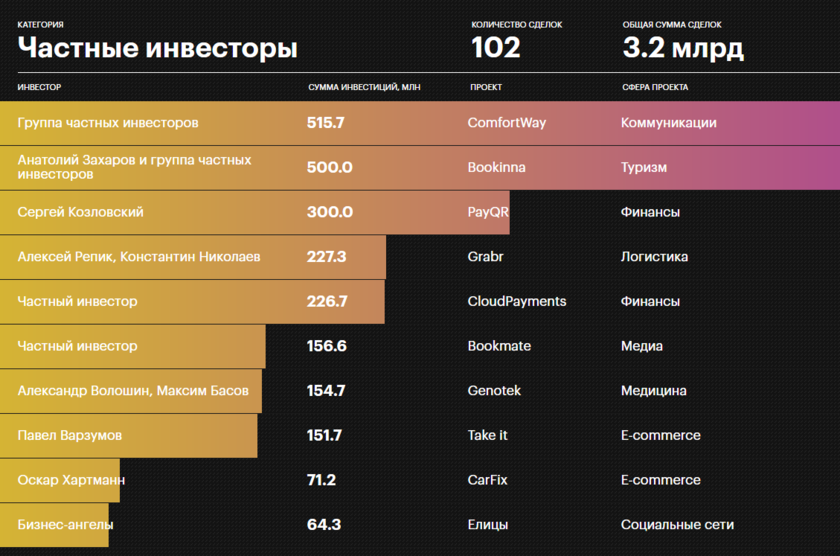This screenshot has width=840, height=556.
Task: Select investor Сергей Козловский row
Action: tap(81, 212)
